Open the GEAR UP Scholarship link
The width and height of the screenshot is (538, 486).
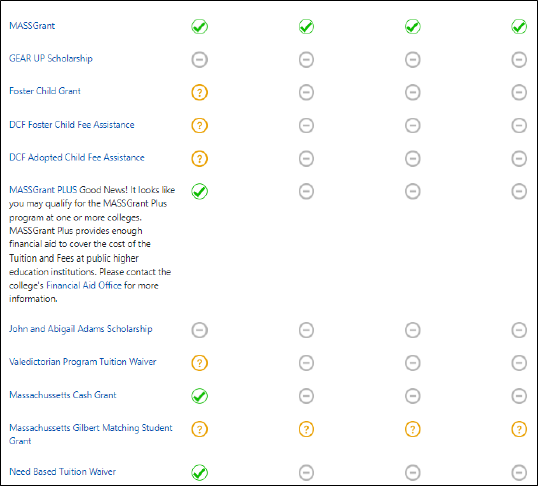(51, 58)
